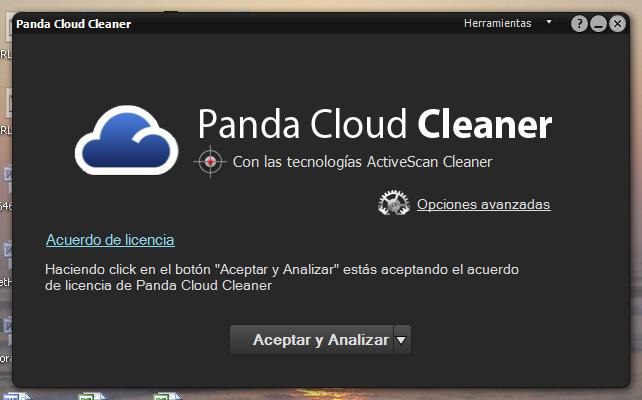Screen dimensions: 642x400
Task: Click the Panda Cloud Cleaner heading text
Action: (x=375, y=124)
